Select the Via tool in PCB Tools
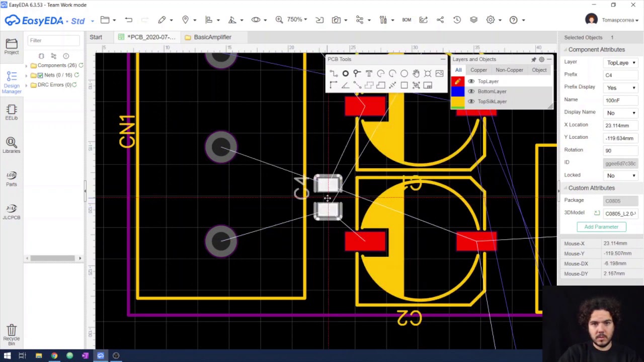Image resolution: width=644 pixels, height=362 pixels. point(357,74)
